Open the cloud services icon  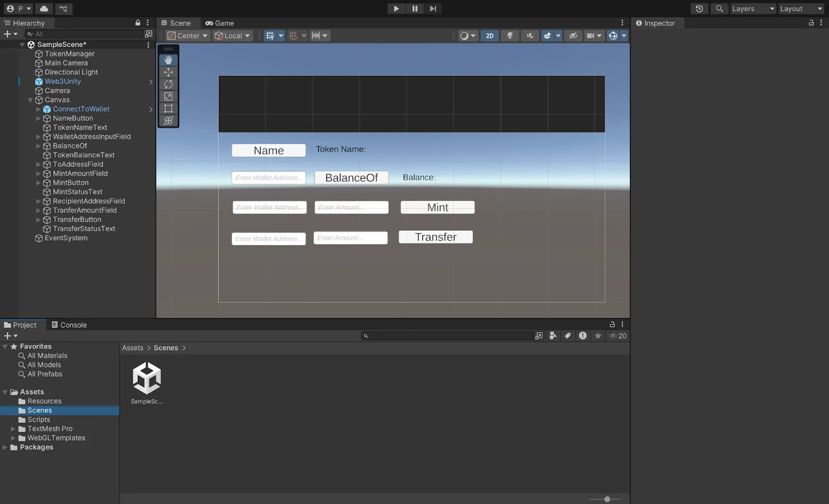click(44, 9)
